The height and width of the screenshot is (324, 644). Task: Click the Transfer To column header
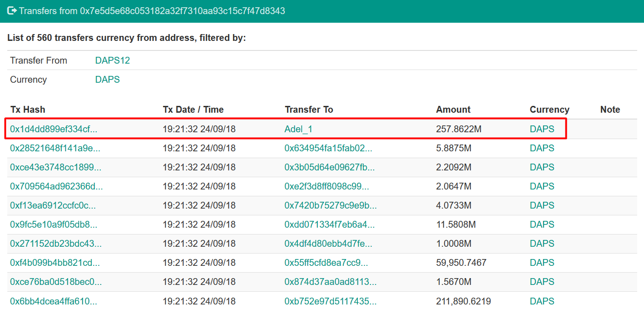(x=309, y=110)
